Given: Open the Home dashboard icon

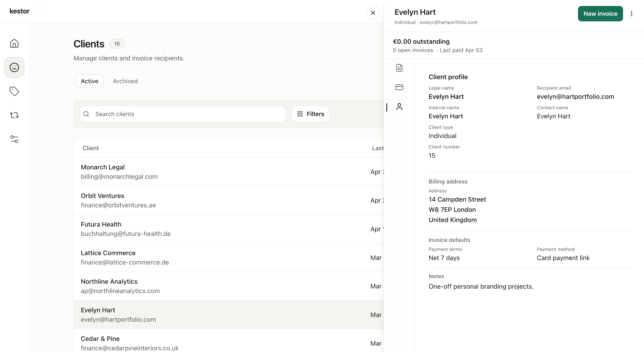Looking at the screenshot, I should click(14, 43).
